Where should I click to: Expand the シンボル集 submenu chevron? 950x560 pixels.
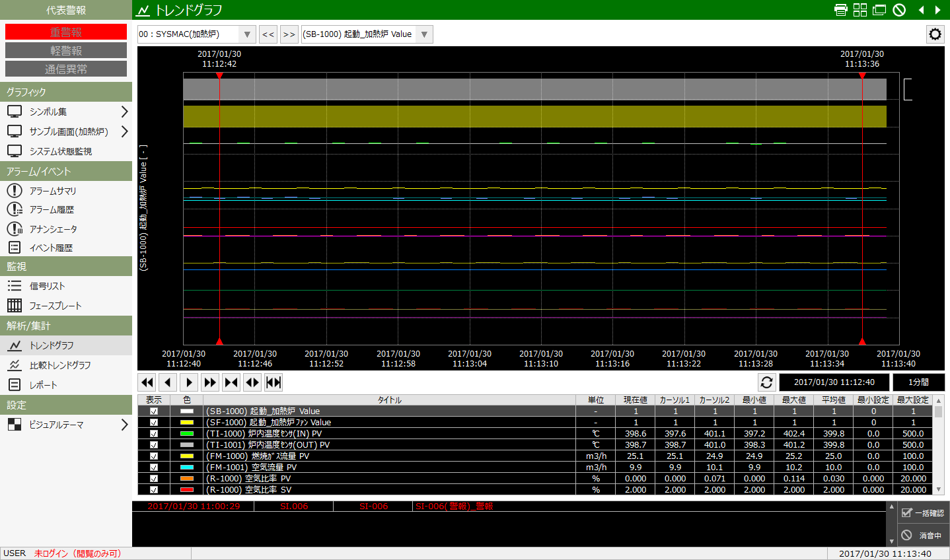124,112
